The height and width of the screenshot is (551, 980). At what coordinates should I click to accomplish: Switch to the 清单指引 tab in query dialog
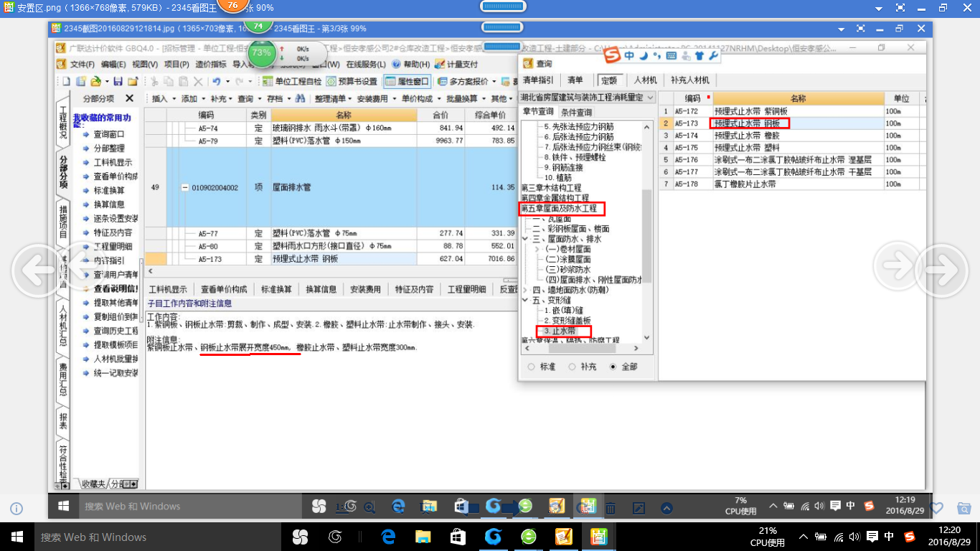tap(538, 80)
